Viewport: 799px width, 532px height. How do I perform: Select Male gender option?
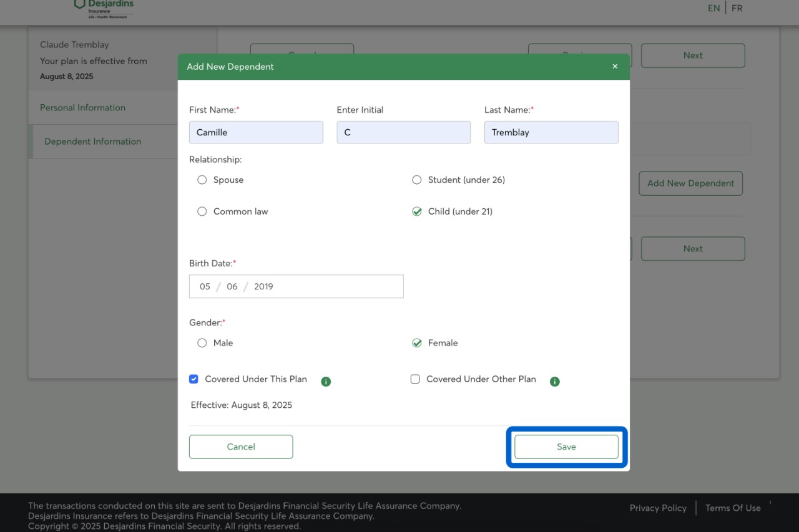pos(202,343)
